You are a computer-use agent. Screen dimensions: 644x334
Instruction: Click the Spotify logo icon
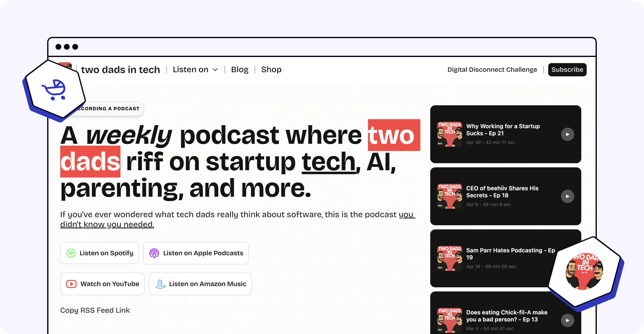tap(71, 253)
